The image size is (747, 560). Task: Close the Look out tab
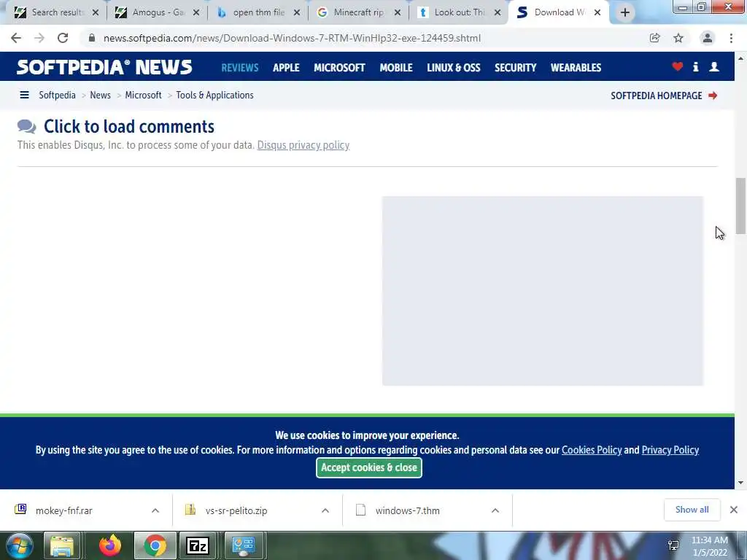click(x=498, y=12)
